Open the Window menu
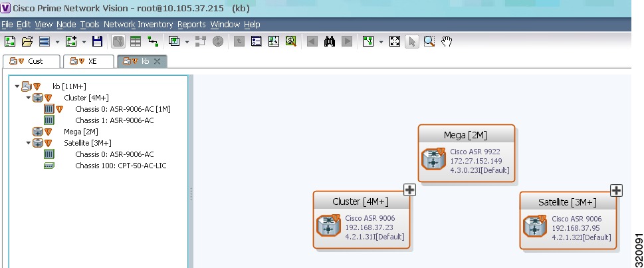Screen dimensions: 644x268 (x=225, y=25)
